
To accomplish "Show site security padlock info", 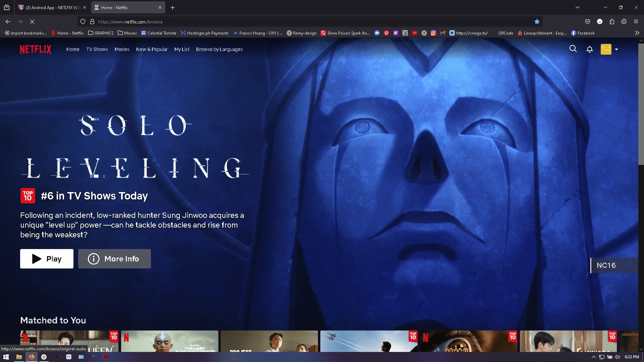I will pos(92,22).
